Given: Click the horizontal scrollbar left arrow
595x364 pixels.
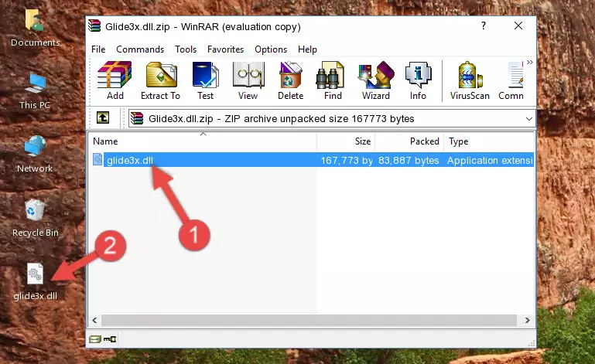Looking at the screenshot, I should [x=94, y=321].
